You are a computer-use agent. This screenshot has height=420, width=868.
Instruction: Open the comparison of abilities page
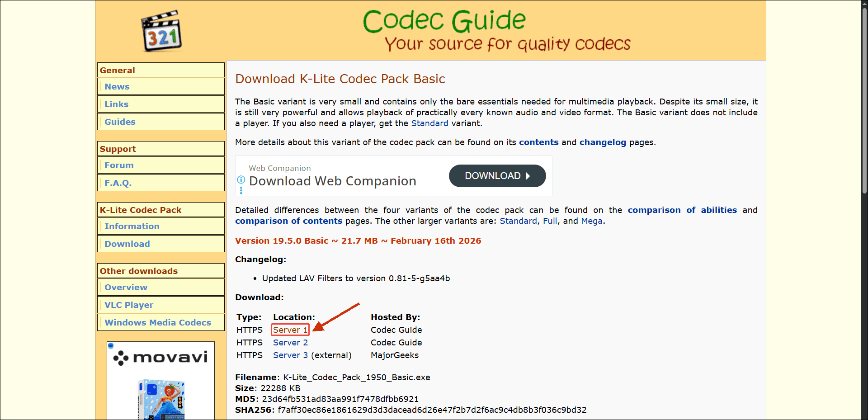click(682, 210)
